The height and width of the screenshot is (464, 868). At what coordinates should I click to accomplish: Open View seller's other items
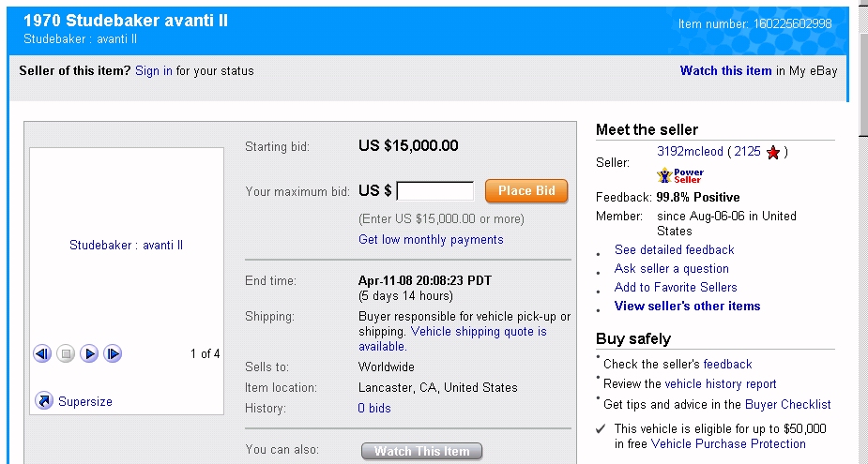click(x=687, y=306)
